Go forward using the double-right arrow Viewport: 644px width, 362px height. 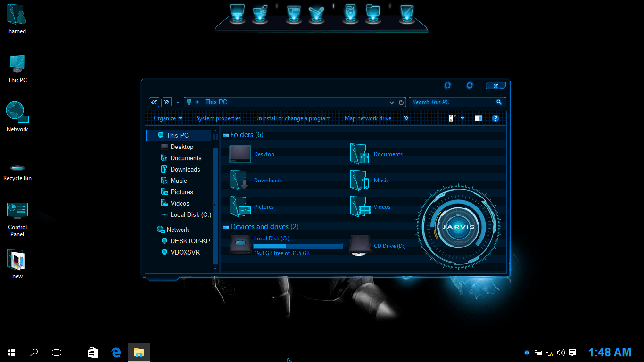coord(166,102)
